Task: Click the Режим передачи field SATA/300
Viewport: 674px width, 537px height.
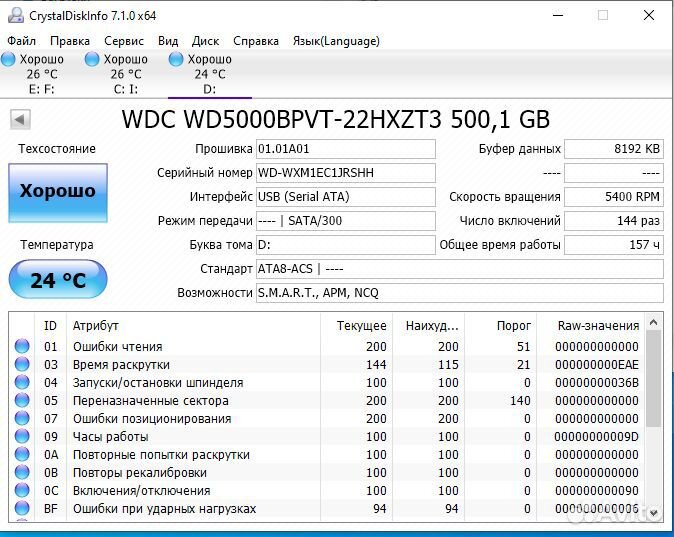Action: pos(346,221)
